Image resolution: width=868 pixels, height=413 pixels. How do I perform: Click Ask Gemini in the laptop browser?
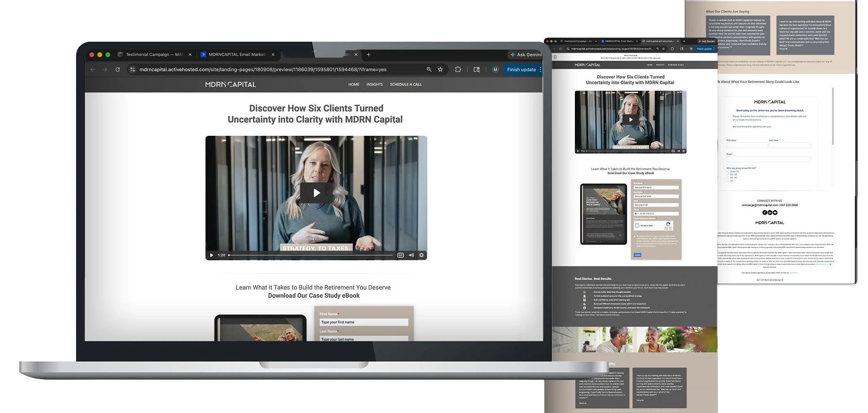pyautogui.click(x=526, y=55)
